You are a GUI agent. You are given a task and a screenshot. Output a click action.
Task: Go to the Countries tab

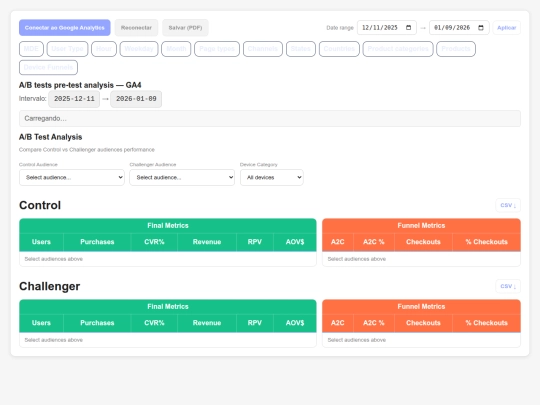339,49
